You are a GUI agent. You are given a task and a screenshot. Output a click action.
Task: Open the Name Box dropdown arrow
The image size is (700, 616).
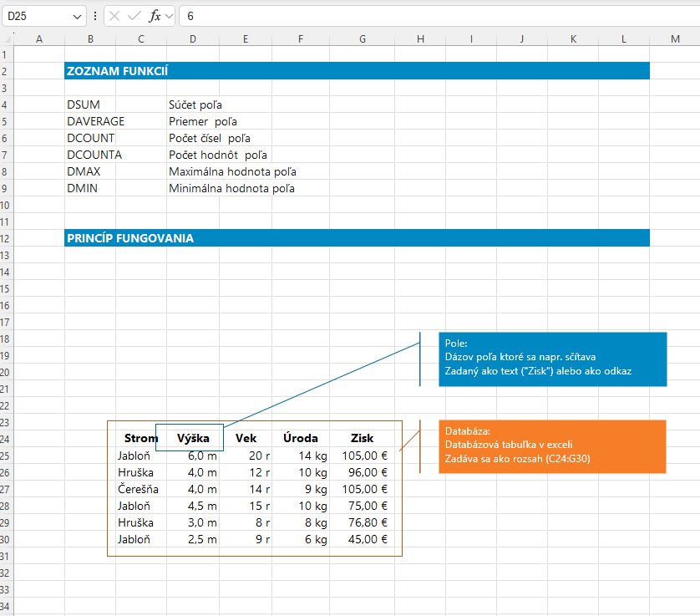tap(78, 16)
